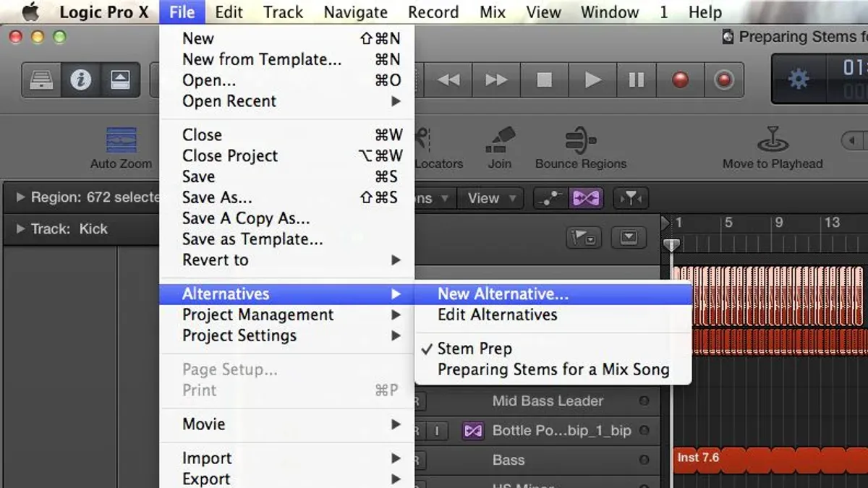
Task: Click the red Record button
Action: pyautogui.click(x=681, y=80)
